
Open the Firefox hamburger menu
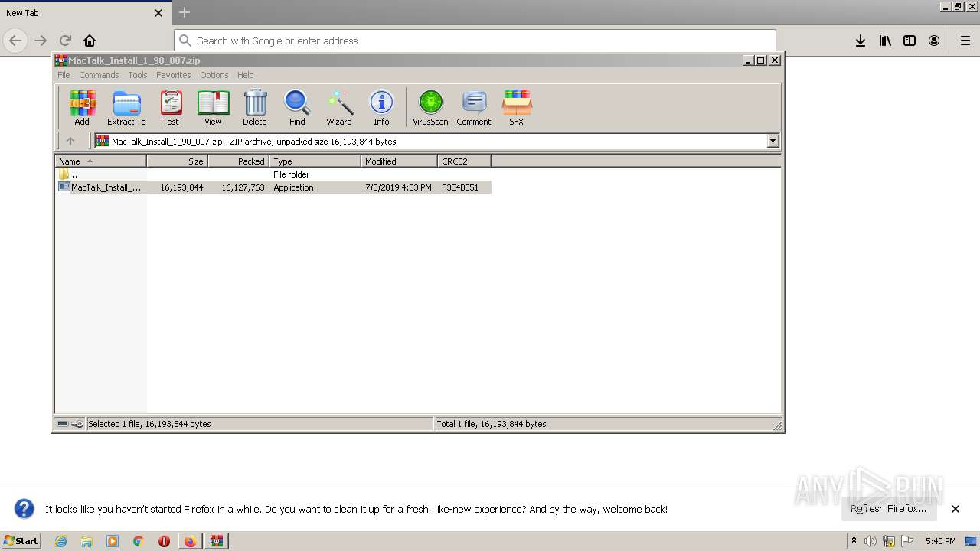click(965, 41)
